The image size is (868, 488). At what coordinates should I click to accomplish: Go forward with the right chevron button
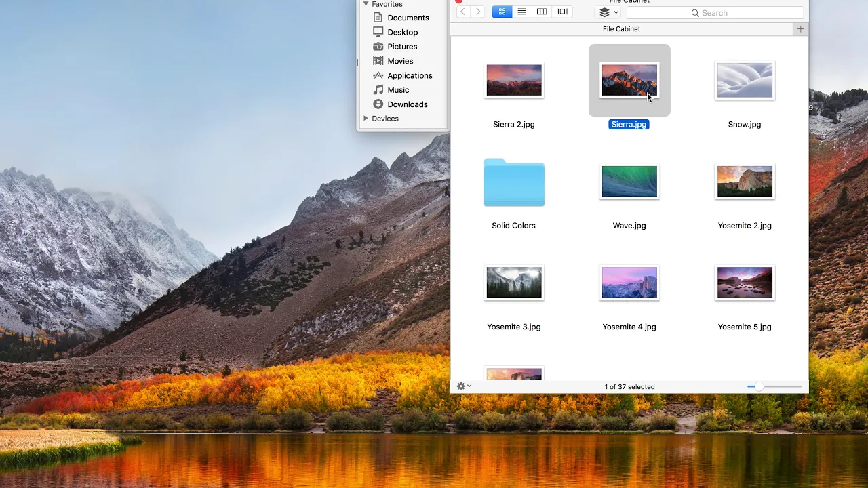(x=478, y=12)
